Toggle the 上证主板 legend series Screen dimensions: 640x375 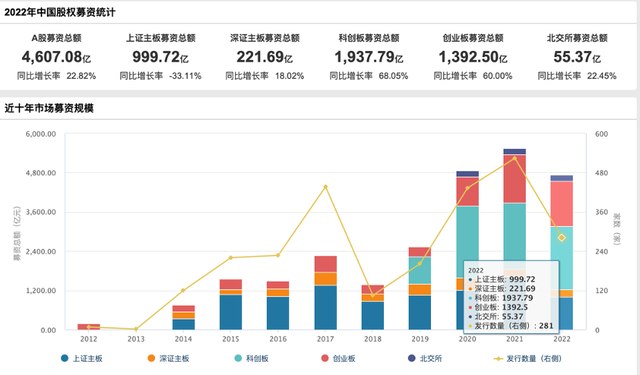[82, 358]
